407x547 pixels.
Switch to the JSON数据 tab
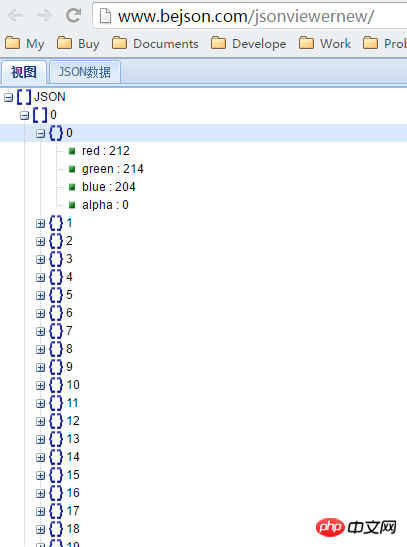pos(85,72)
